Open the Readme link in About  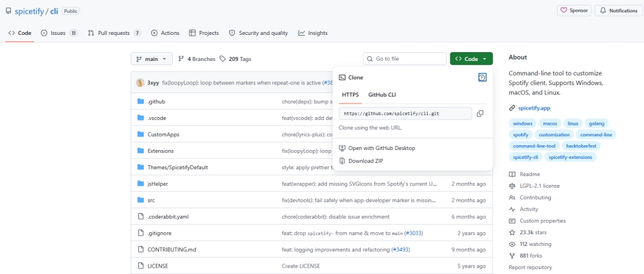525,174
